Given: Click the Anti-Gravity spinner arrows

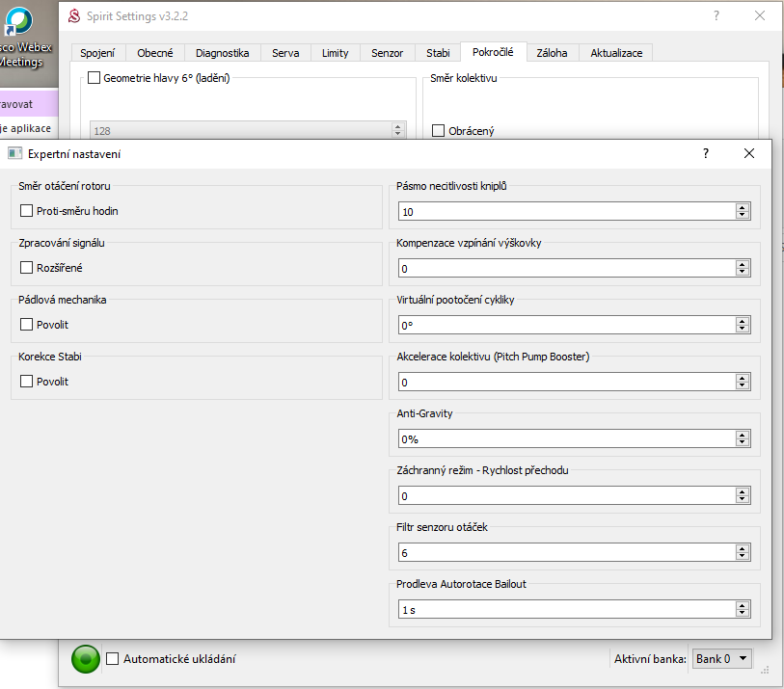Looking at the screenshot, I should pyautogui.click(x=742, y=439).
